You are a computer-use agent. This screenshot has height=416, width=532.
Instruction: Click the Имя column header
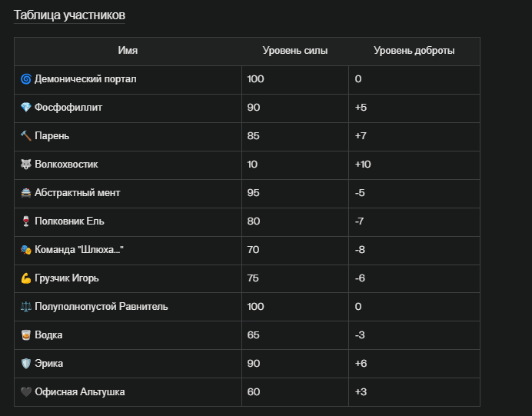(x=128, y=51)
